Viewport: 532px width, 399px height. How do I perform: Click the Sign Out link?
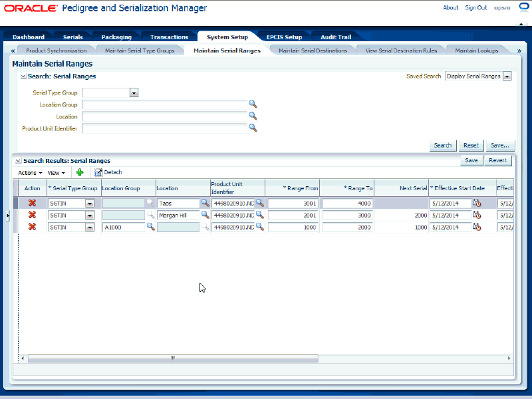point(475,7)
